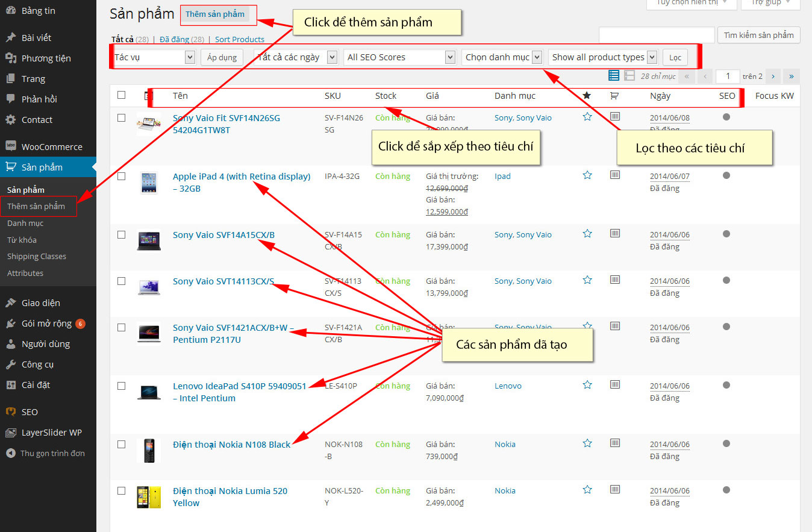Collapse the menu via Thu gọn trình đơn
Screen dimensions: 812x532
tap(45, 453)
